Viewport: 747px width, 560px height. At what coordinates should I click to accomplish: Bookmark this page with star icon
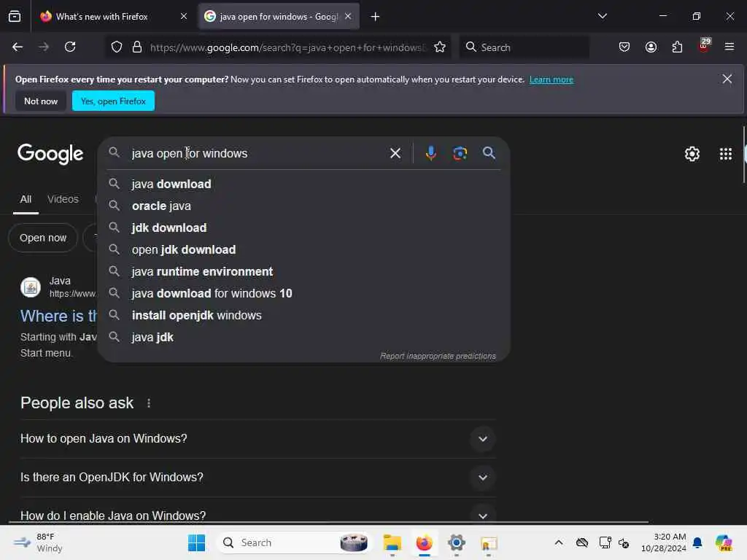tap(440, 47)
